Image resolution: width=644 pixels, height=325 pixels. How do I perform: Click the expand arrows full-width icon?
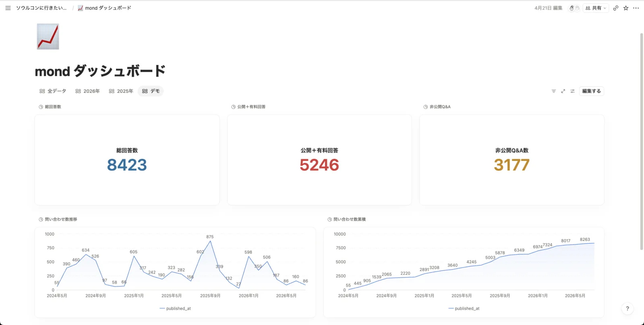tap(563, 91)
